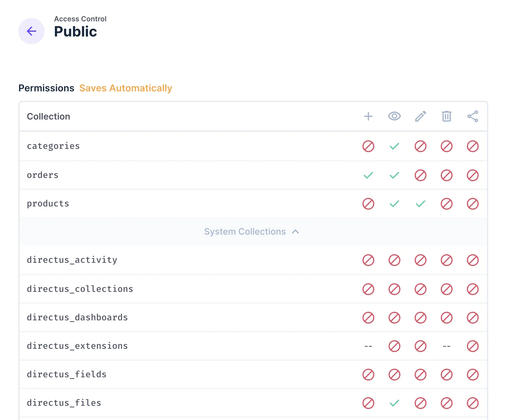Click the directus_fields collection name

66,374
